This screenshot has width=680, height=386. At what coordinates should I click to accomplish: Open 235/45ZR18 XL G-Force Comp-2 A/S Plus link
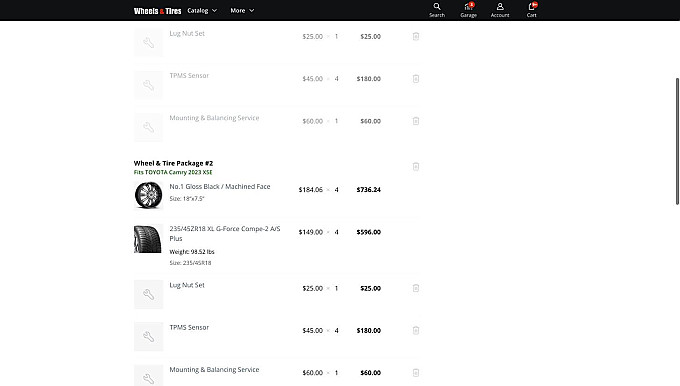[225, 233]
